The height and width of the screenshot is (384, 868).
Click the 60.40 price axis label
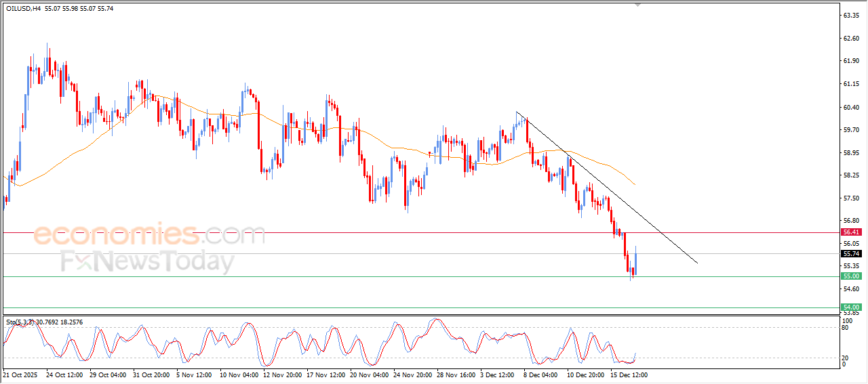click(851, 108)
